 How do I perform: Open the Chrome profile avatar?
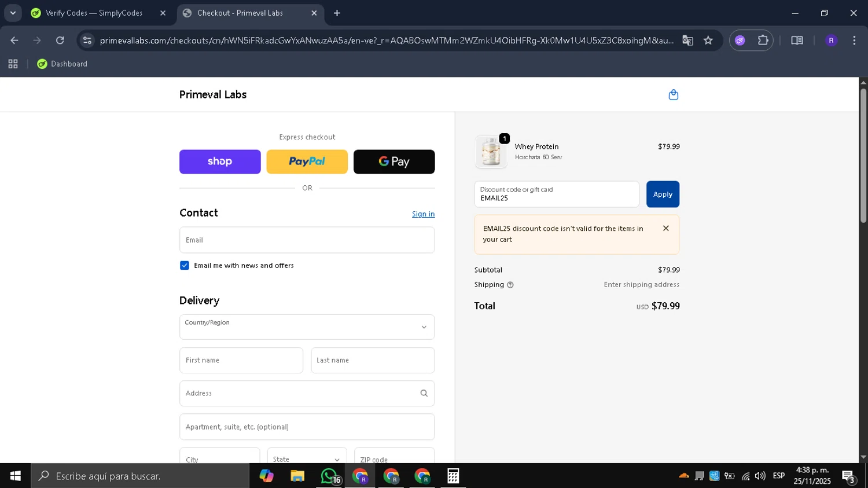pyautogui.click(x=831, y=41)
